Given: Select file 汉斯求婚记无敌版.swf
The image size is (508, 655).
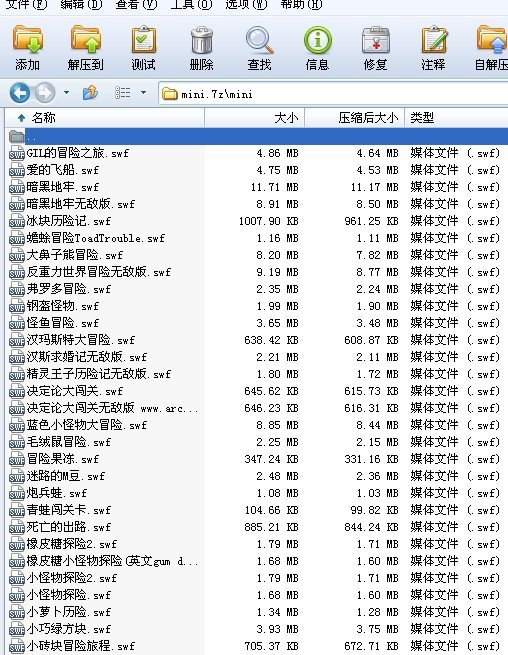Looking at the screenshot, I should (86, 357).
